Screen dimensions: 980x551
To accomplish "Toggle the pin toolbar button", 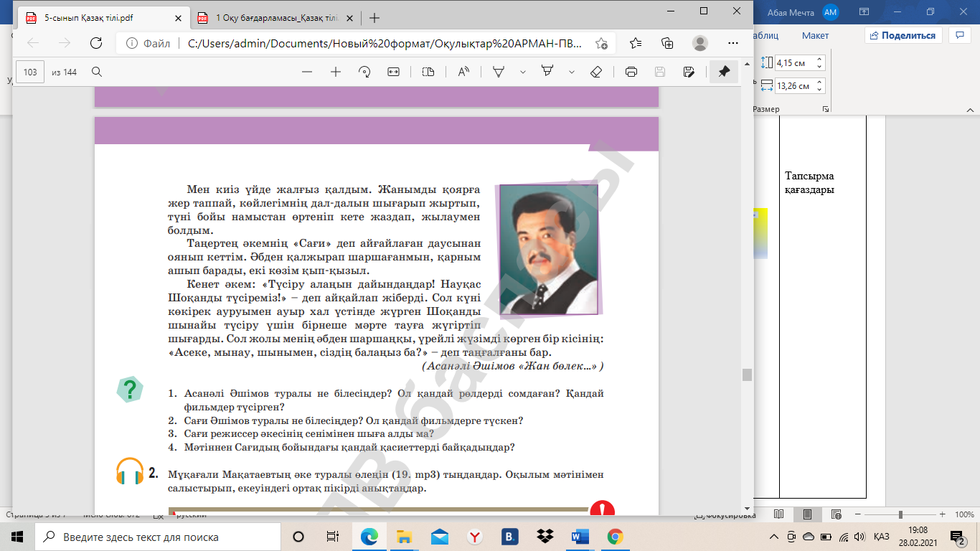I will click(x=724, y=72).
